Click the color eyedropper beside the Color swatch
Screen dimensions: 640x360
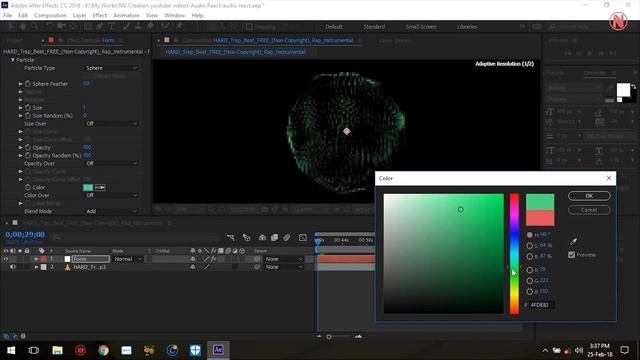tap(100, 187)
